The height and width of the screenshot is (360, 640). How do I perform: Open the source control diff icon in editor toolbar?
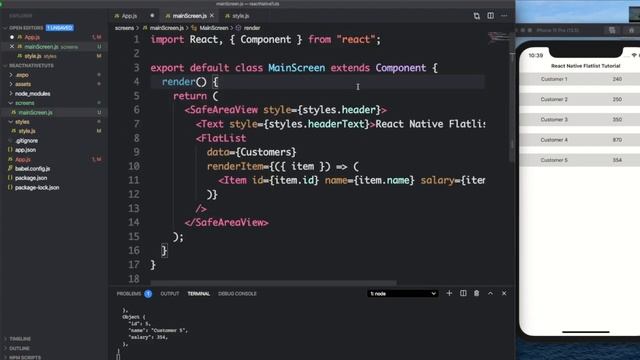[x=476, y=16]
